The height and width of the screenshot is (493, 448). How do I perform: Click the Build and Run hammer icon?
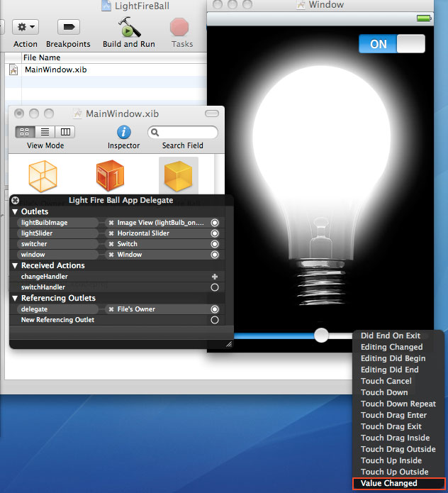(129, 27)
